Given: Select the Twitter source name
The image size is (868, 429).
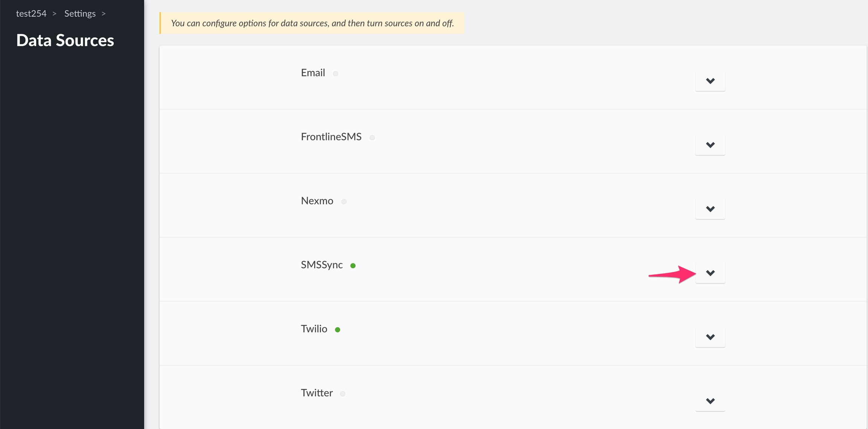Looking at the screenshot, I should [316, 393].
